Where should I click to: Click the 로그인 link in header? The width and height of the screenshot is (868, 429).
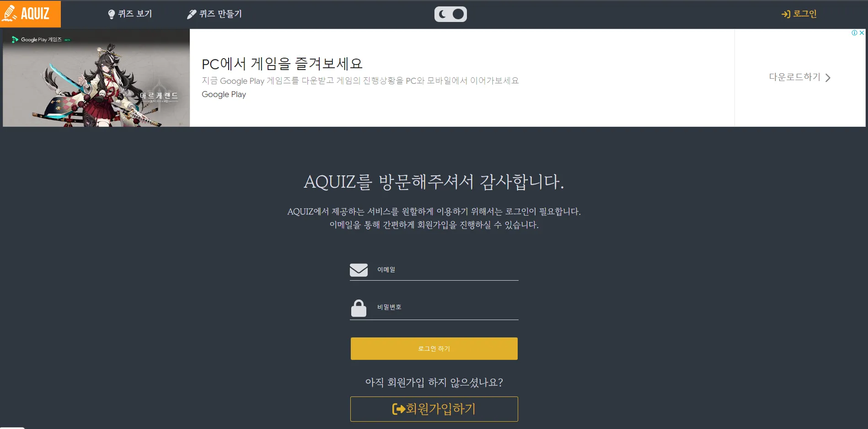(799, 14)
